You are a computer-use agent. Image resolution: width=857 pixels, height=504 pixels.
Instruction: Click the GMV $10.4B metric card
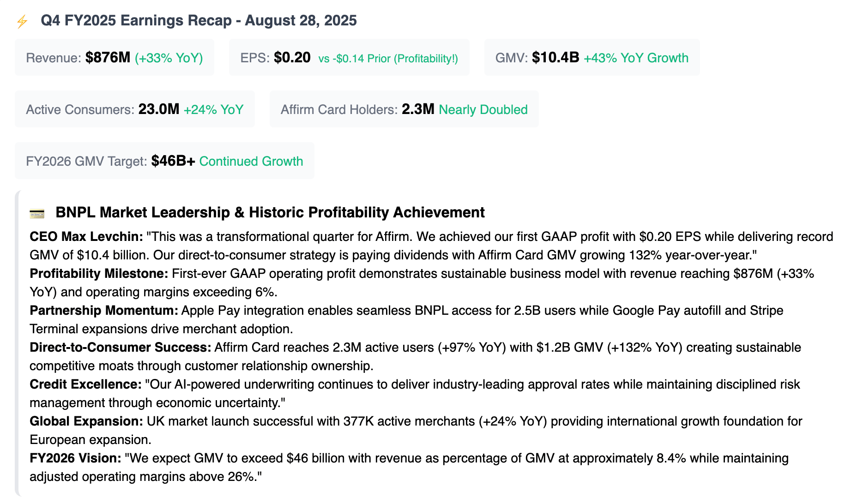click(x=592, y=58)
